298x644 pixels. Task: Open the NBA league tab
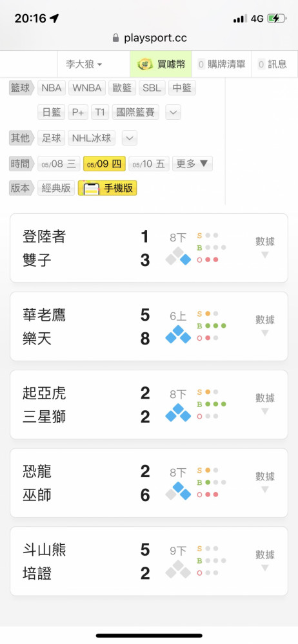52,88
